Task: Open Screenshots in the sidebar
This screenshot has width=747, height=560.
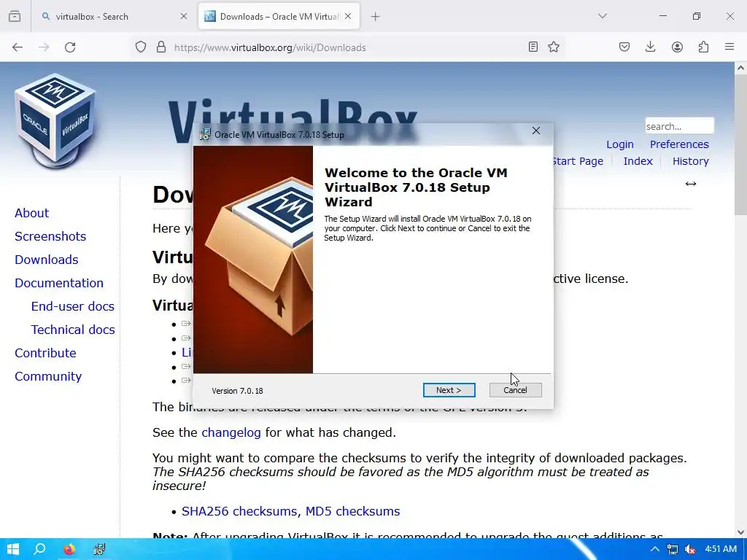Action: click(50, 236)
